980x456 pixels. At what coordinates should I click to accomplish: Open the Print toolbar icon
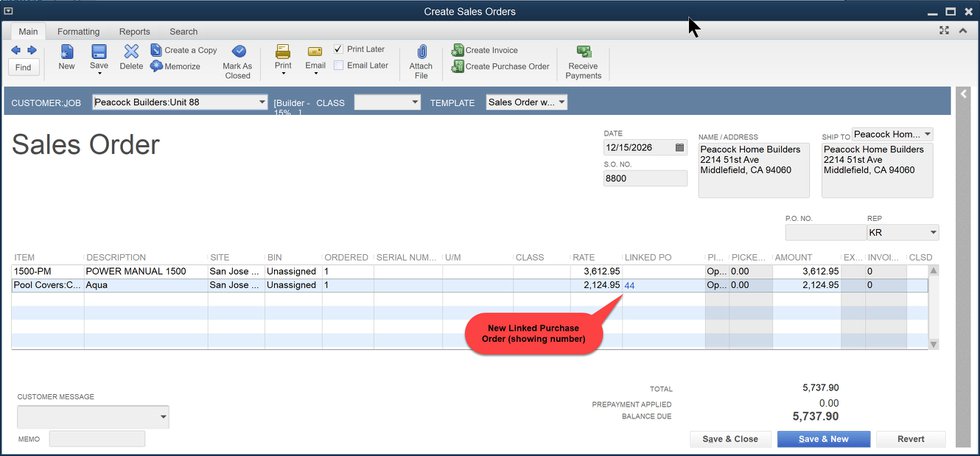[283, 52]
